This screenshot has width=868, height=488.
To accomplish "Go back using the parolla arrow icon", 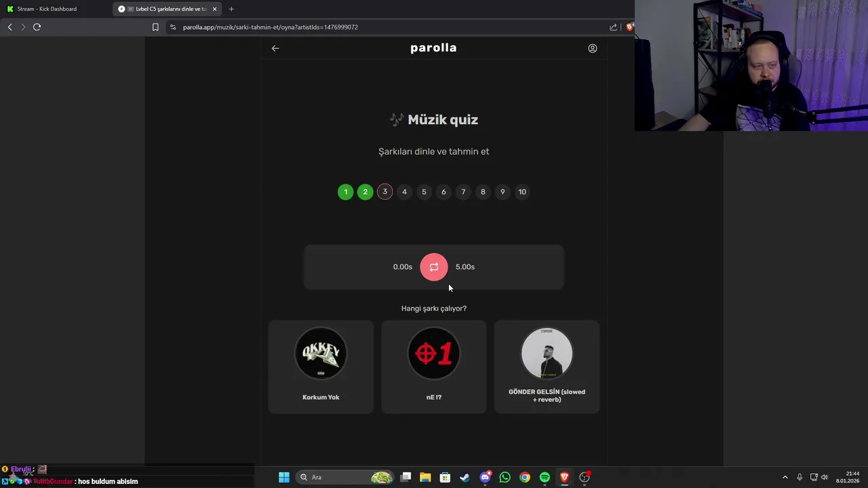I will coord(275,48).
